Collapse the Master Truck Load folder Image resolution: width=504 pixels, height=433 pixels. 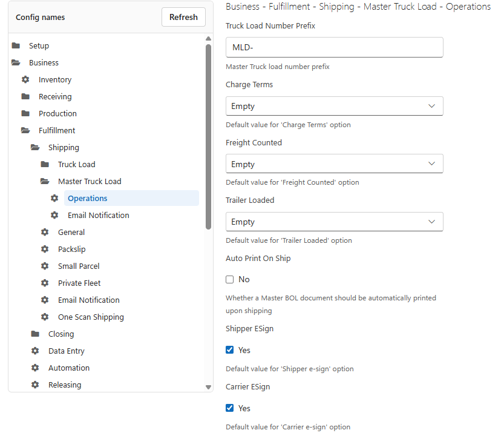[45, 182]
